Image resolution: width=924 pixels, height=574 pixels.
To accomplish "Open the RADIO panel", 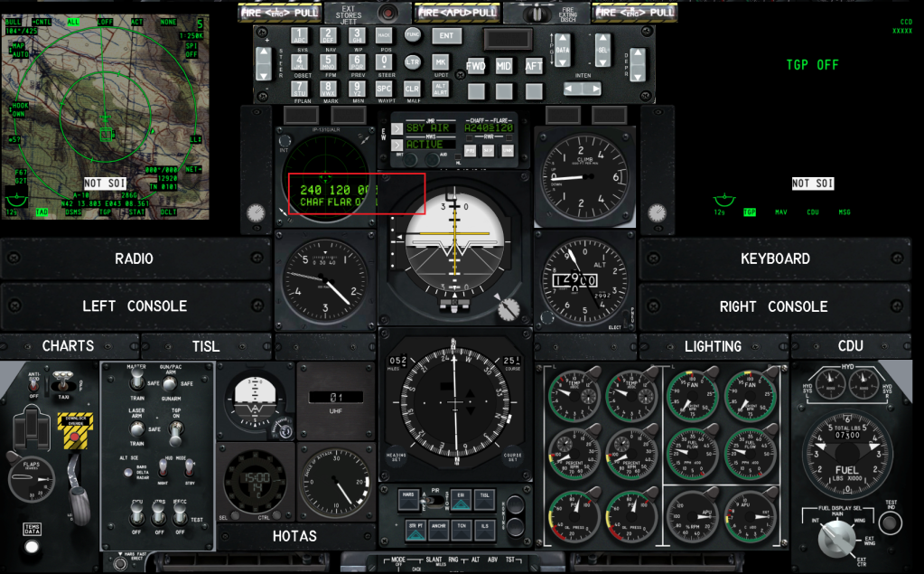I will coord(134,259).
